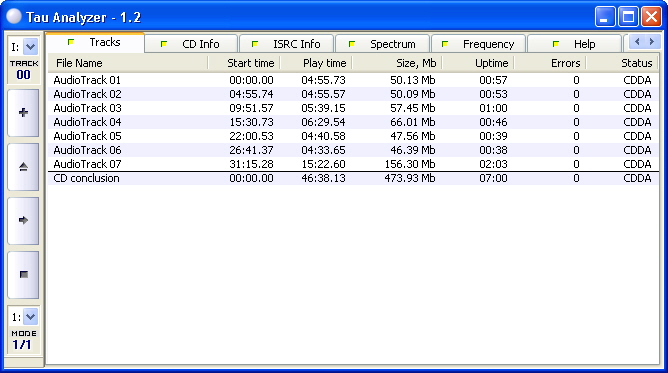Click the eject button in sidebar
The image size is (668, 373).
pos(23,167)
